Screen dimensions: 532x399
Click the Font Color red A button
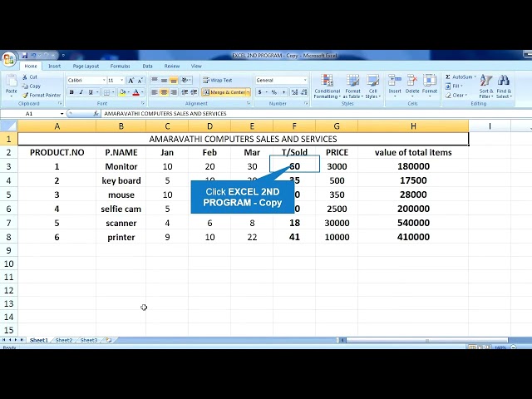click(x=136, y=92)
